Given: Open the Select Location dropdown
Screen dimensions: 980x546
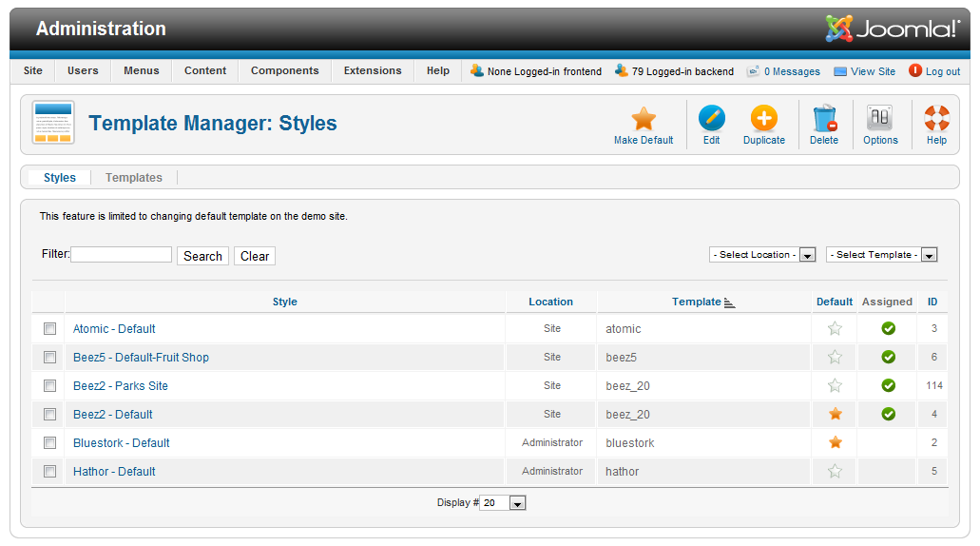Looking at the screenshot, I should [x=762, y=255].
